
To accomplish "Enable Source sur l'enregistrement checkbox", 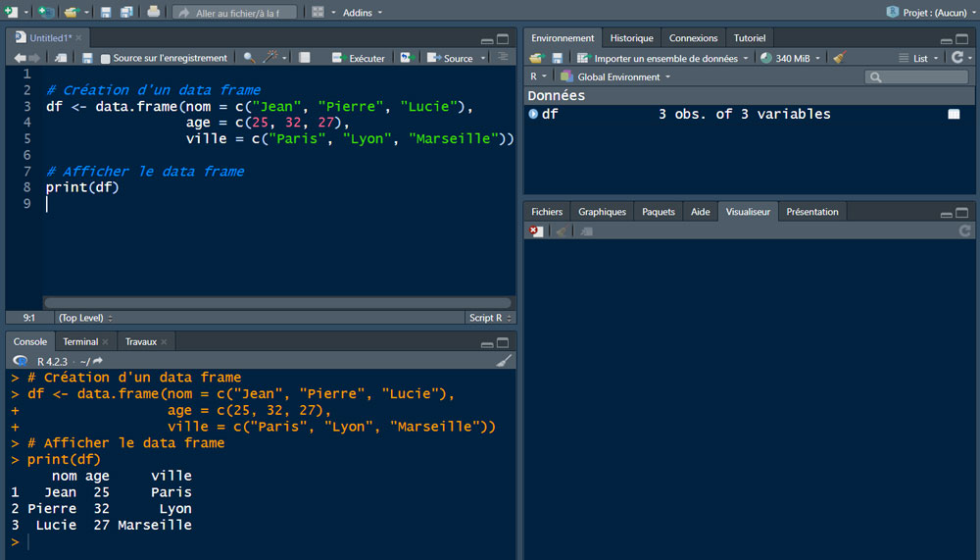I will (106, 59).
